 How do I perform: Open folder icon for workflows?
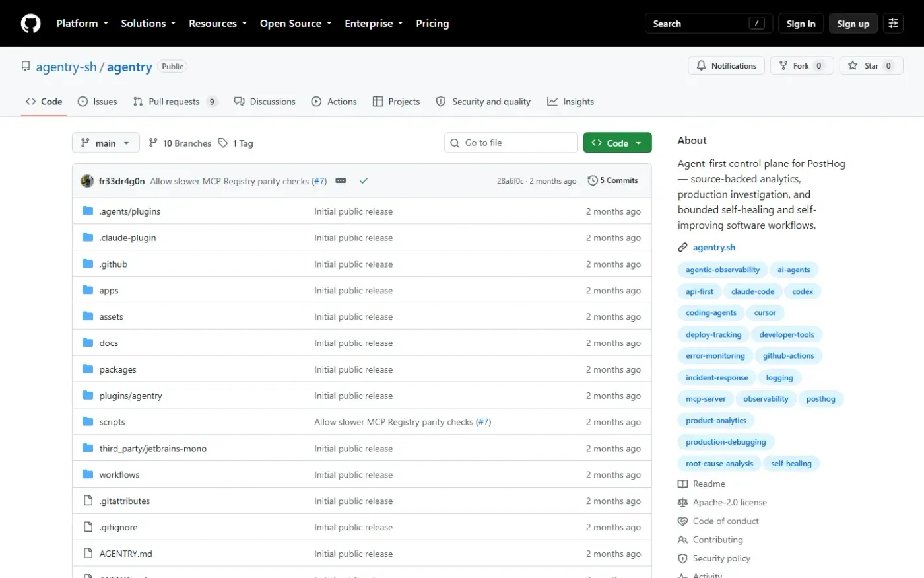click(x=88, y=474)
